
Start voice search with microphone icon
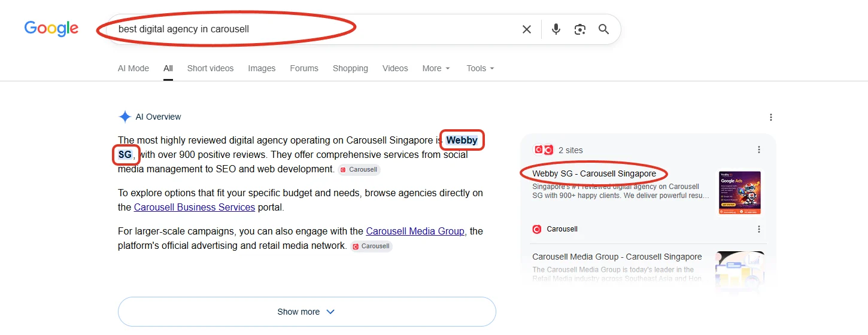(x=556, y=29)
